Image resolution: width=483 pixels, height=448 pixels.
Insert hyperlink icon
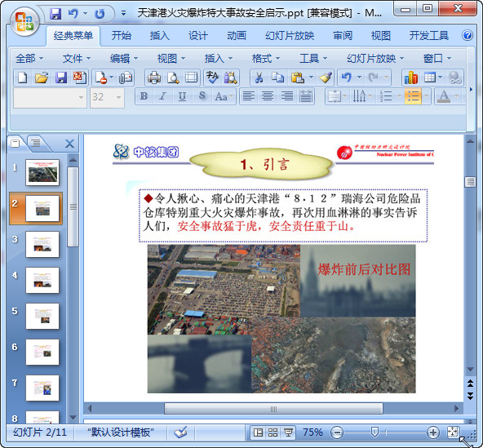click(x=454, y=78)
